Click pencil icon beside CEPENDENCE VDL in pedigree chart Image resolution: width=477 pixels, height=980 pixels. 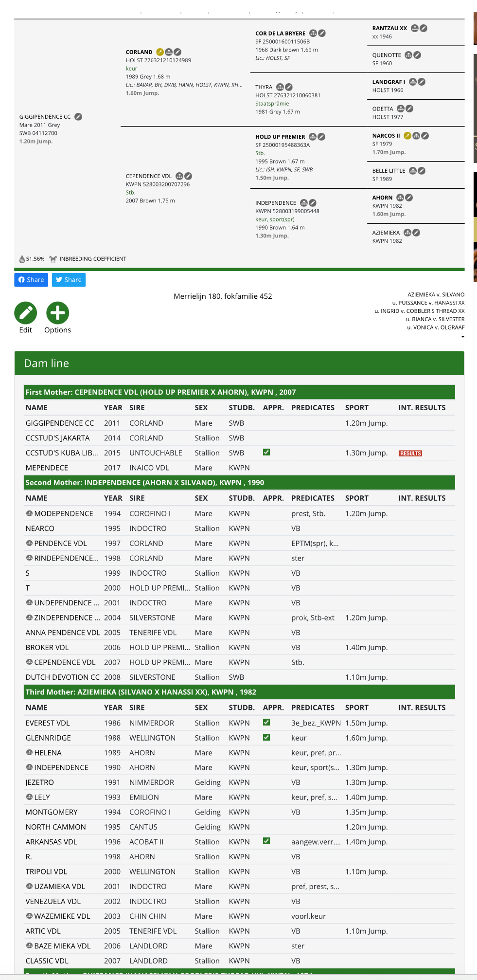(188, 176)
